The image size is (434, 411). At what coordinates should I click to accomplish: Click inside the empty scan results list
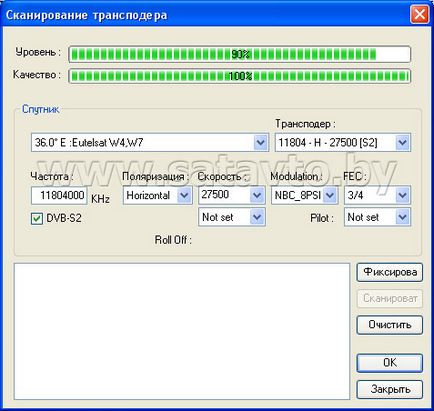pos(182,331)
